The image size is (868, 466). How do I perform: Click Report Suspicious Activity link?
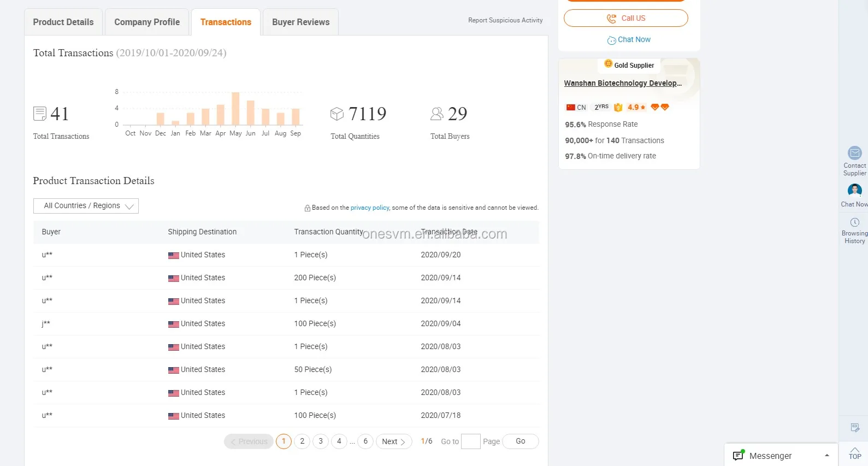coord(505,20)
